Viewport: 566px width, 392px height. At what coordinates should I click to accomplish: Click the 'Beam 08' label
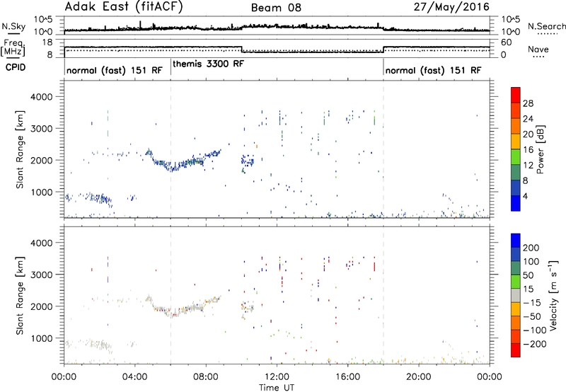click(x=276, y=8)
